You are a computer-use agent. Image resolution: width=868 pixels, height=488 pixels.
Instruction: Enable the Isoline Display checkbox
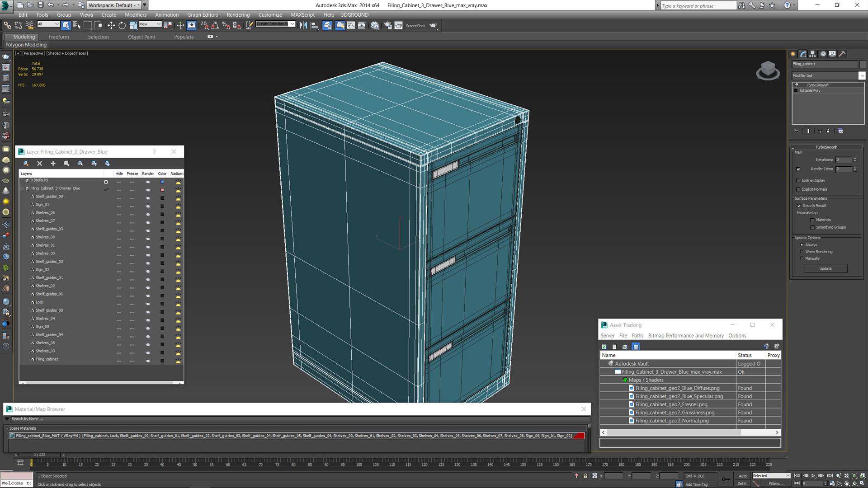click(x=798, y=181)
